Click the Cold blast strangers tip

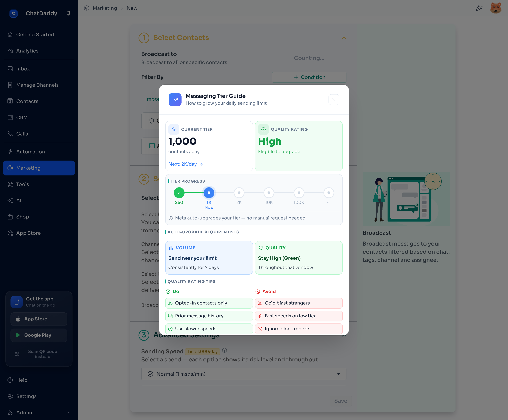coord(299,303)
